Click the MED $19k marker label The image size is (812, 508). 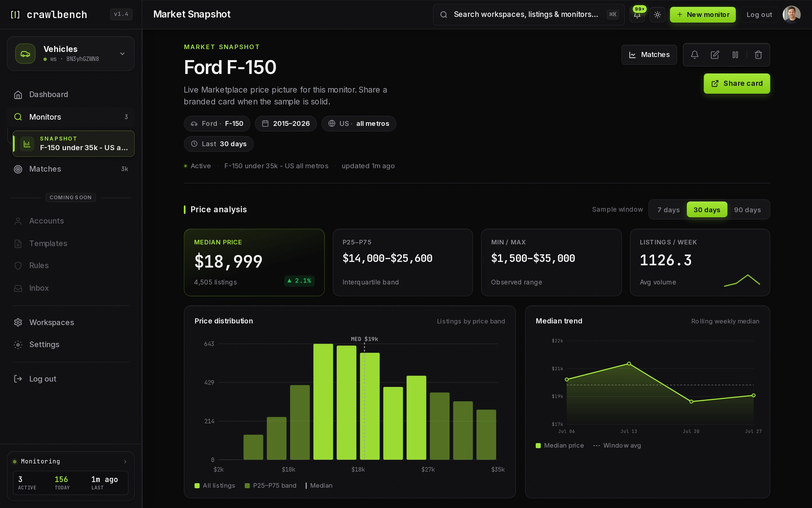click(x=364, y=339)
